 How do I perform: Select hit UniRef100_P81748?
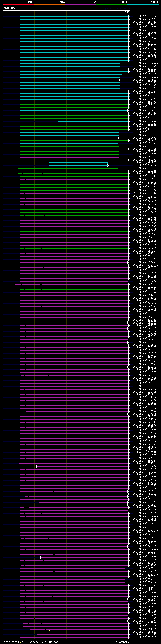[x=144, y=176]
